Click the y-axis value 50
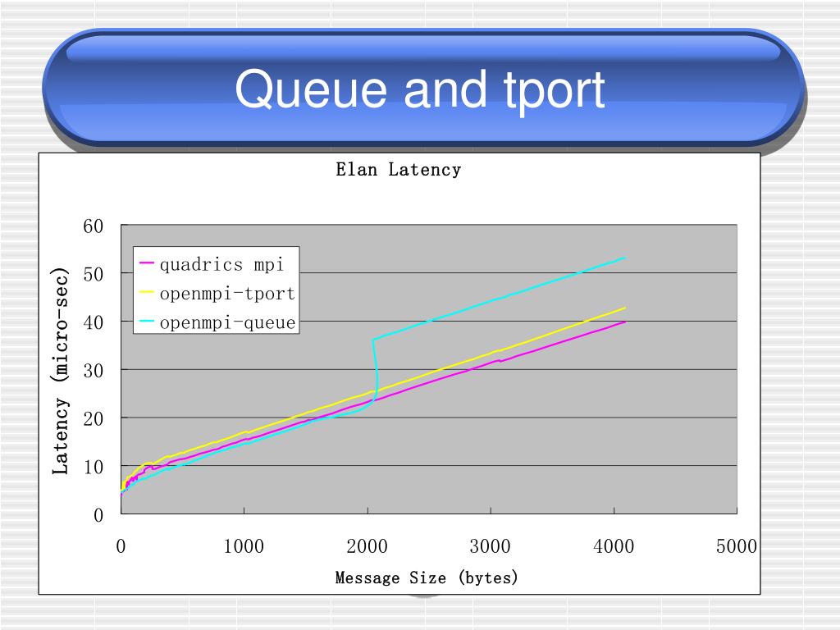This screenshot has height=630, width=840. 94,274
